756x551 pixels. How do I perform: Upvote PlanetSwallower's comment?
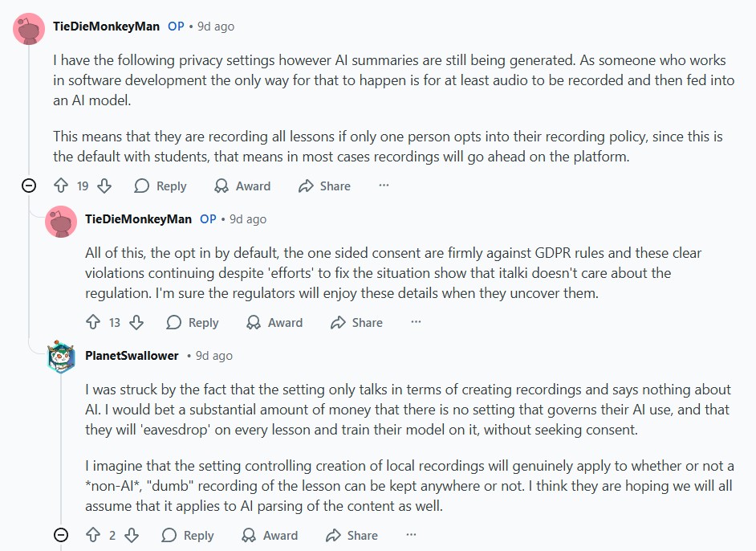[x=92, y=535]
